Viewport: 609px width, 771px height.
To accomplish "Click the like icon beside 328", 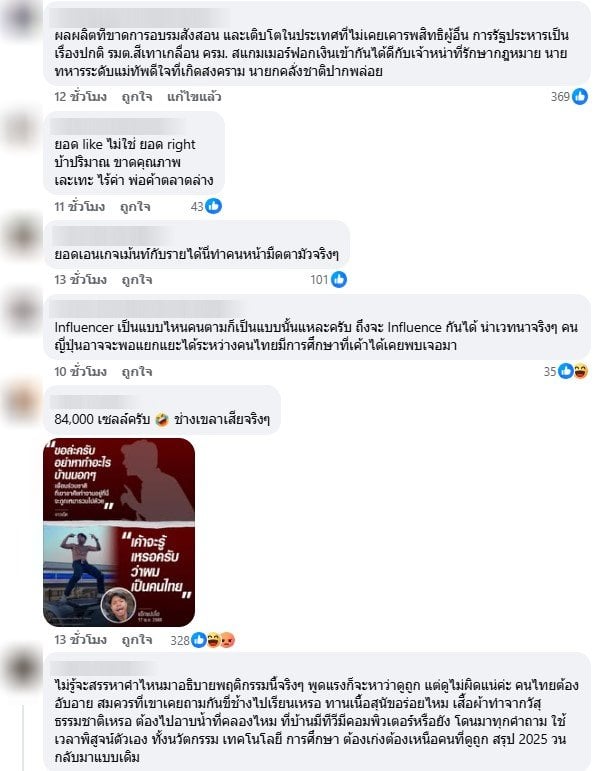I will 199,640.
